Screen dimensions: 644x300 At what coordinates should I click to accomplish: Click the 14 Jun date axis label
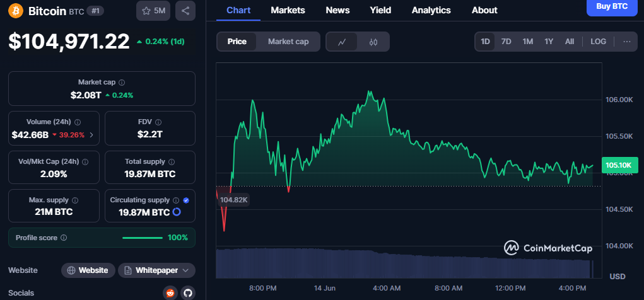pos(324,289)
